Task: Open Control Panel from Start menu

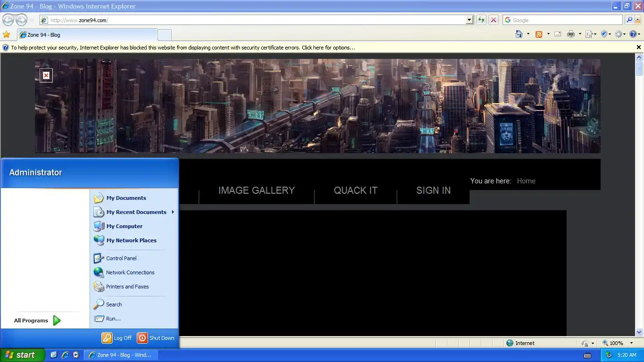Action: [x=134, y=258]
